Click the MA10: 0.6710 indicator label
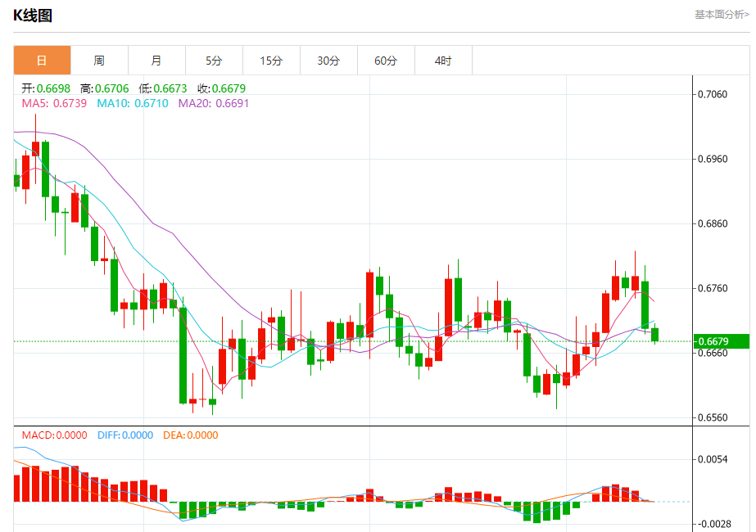756x532 pixels. pos(133,104)
